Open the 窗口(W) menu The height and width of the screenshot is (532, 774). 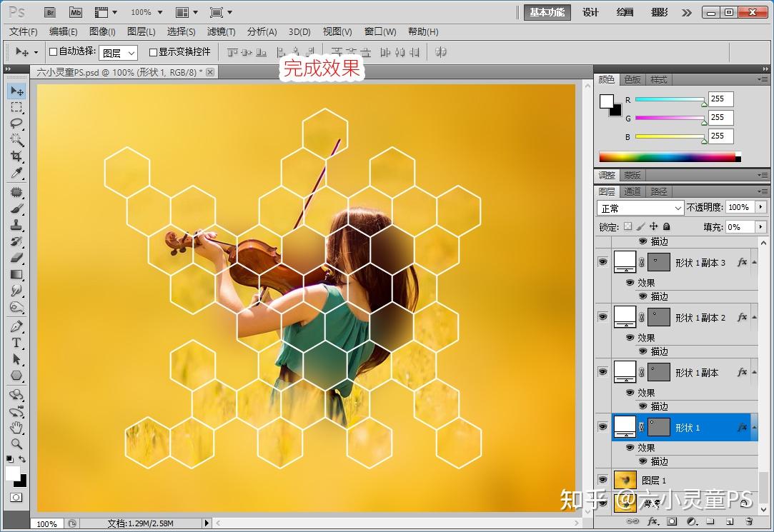click(x=380, y=31)
